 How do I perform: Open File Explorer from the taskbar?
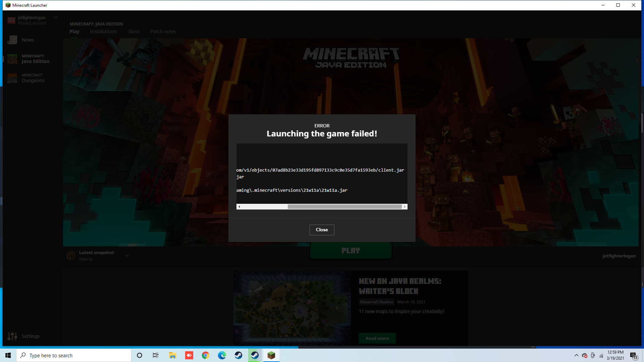click(173, 355)
